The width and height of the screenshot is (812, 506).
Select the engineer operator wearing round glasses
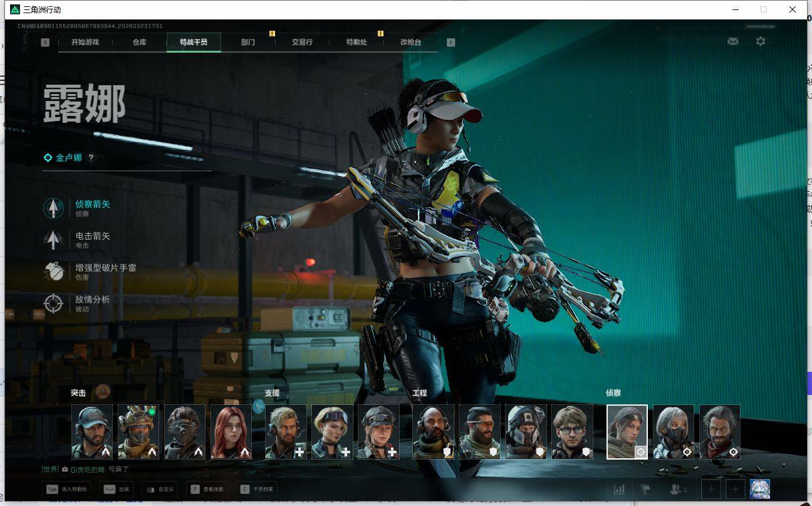572,432
